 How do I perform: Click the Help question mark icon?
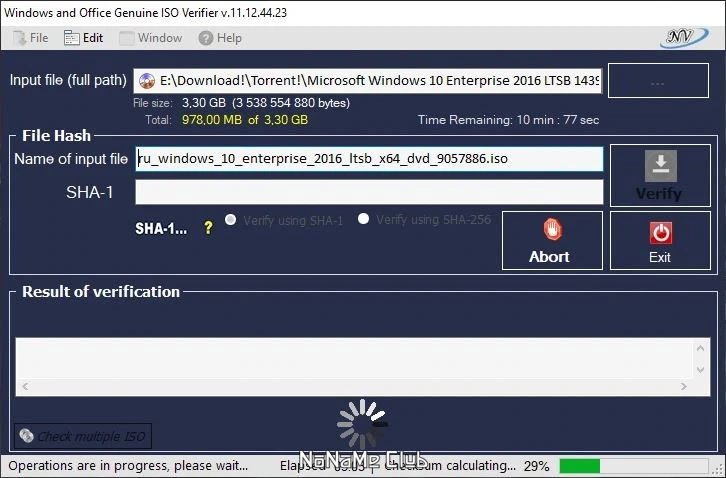206,38
